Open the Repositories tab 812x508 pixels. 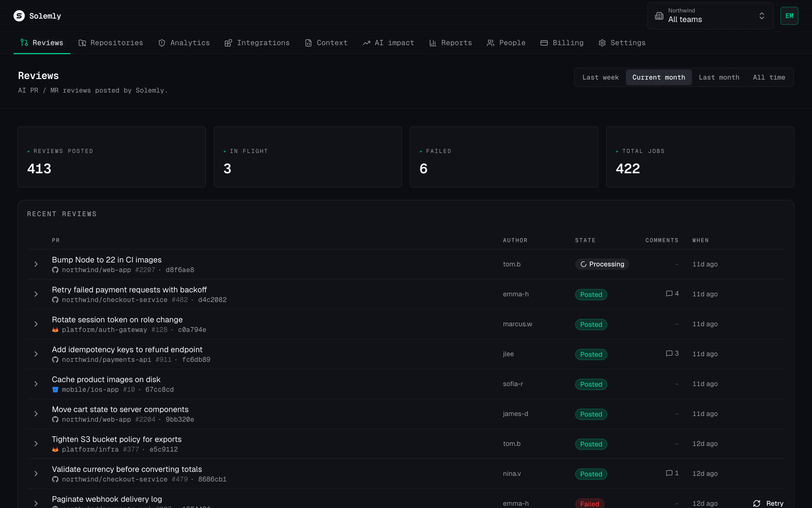(x=111, y=43)
